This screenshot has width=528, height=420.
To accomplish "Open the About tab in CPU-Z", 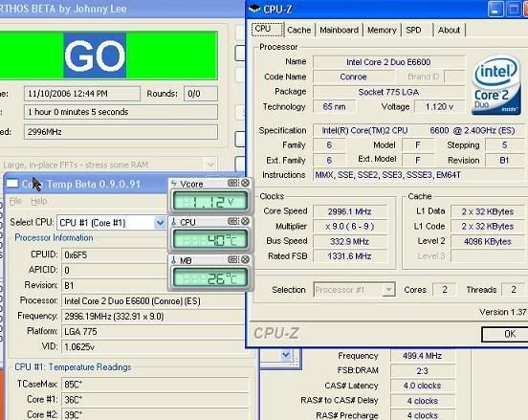I will 449,30.
